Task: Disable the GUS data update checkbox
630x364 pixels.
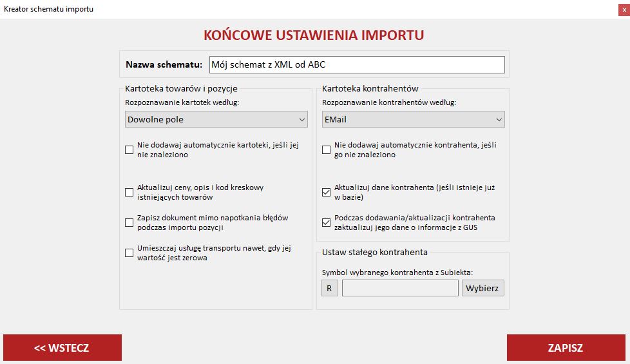Action: coord(327,223)
